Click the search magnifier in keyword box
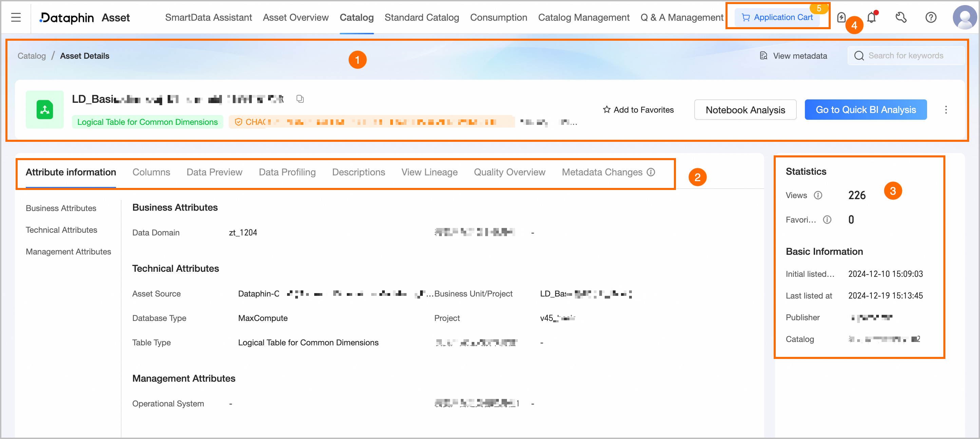980x439 pixels. (x=859, y=56)
